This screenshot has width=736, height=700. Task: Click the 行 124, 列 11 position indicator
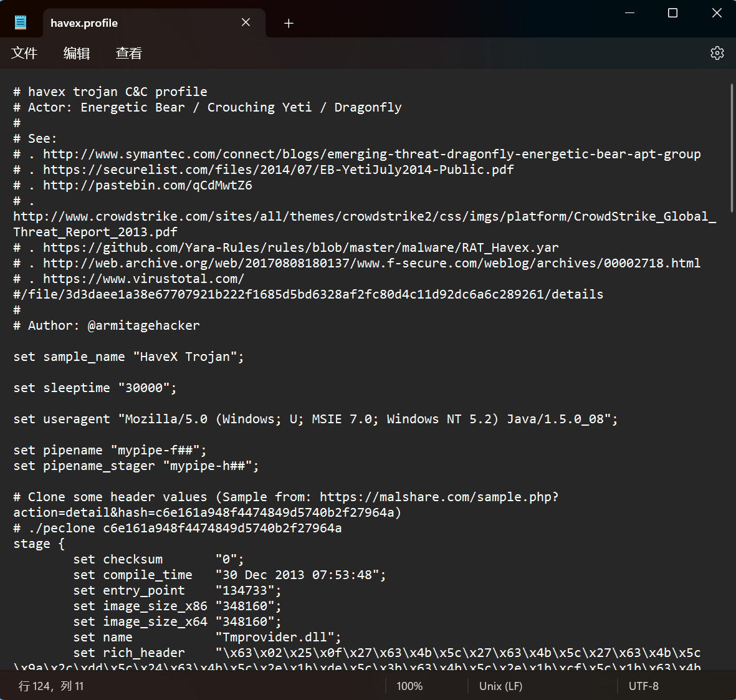50,686
